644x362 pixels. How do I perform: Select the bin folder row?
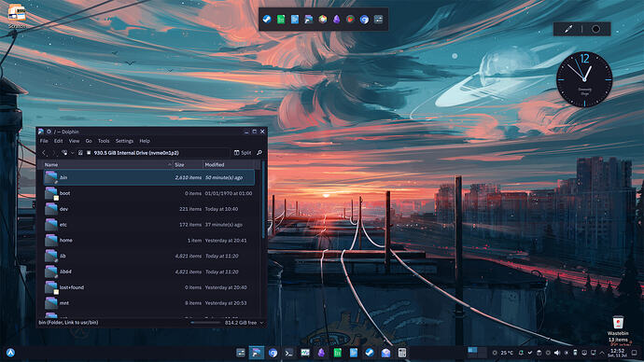(x=149, y=177)
